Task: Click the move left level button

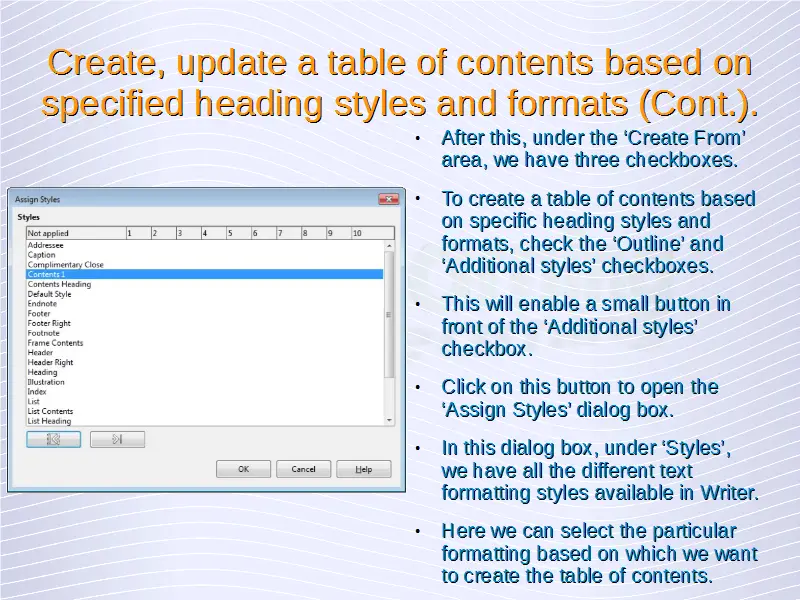Action: point(53,439)
